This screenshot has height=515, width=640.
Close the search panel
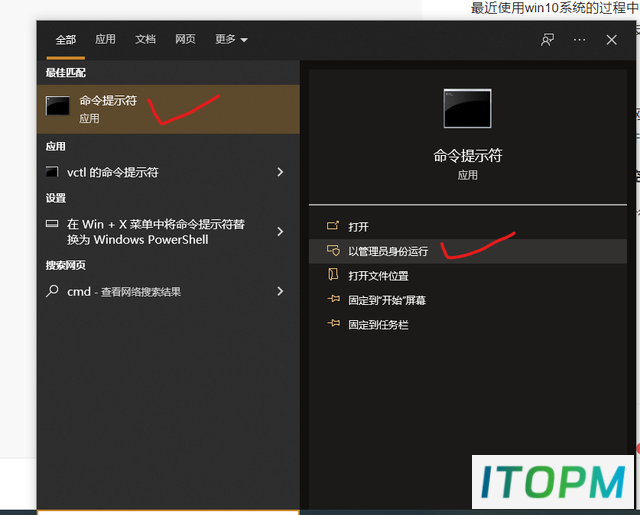[x=611, y=40]
